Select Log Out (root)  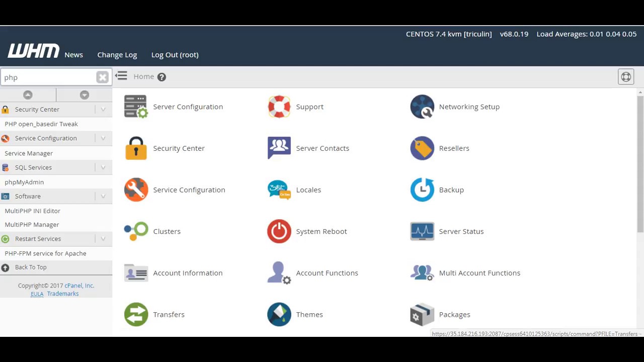tap(175, 55)
